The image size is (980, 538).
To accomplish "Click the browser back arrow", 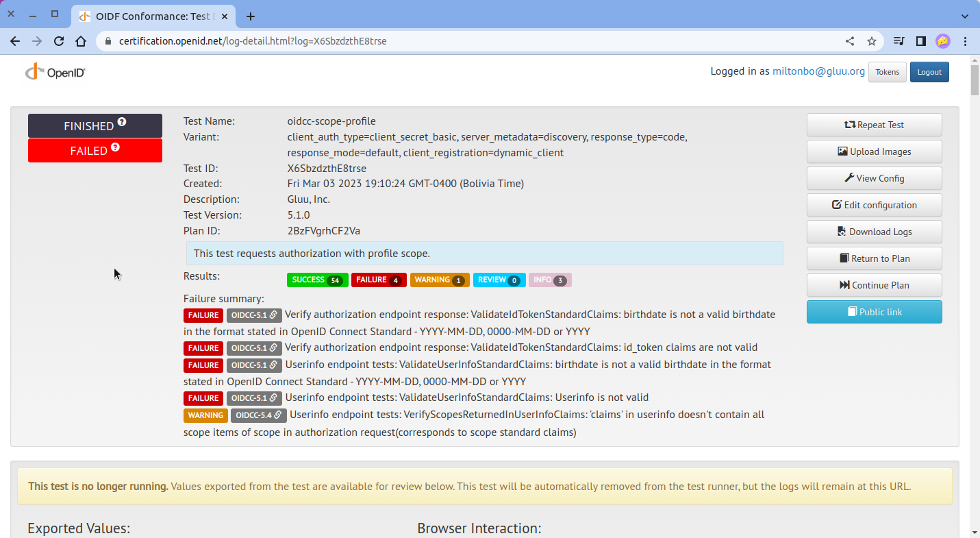I will (15, 41).
